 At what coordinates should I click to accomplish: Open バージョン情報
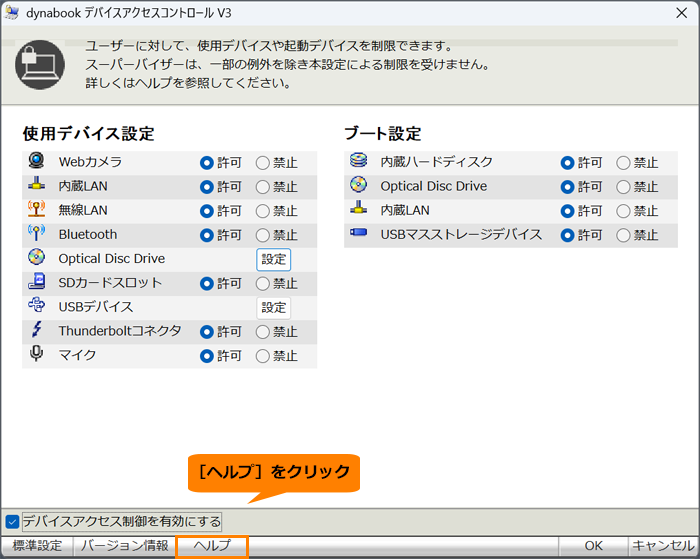[x=125, y=545]
